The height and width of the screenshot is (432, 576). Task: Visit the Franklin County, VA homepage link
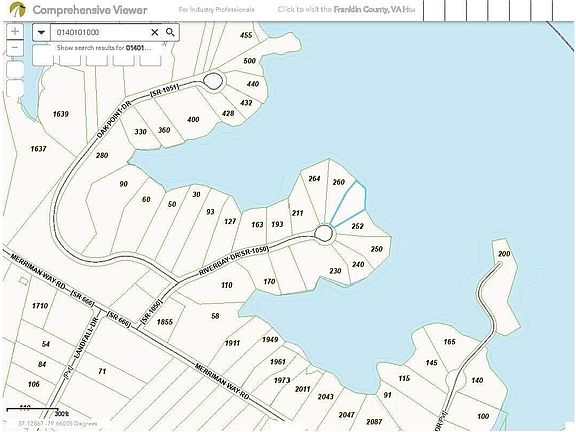click(346, 10)
